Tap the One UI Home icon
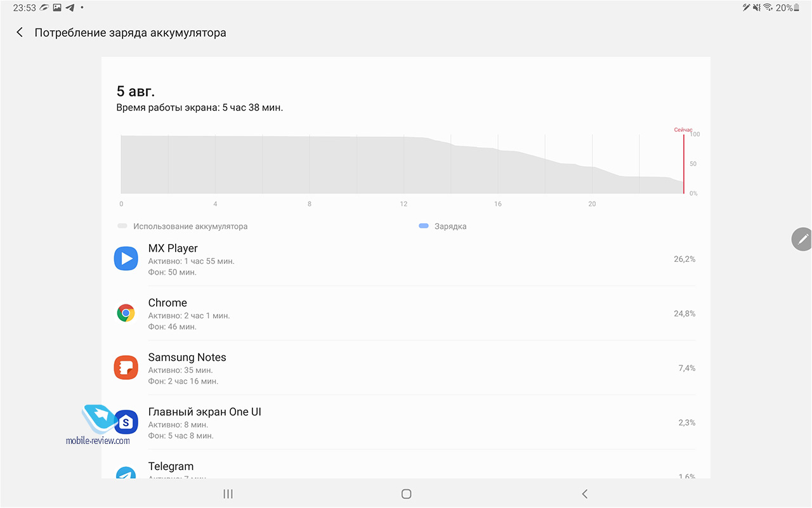The width and height of the screenshot is (812, 508). click(126, 422)
